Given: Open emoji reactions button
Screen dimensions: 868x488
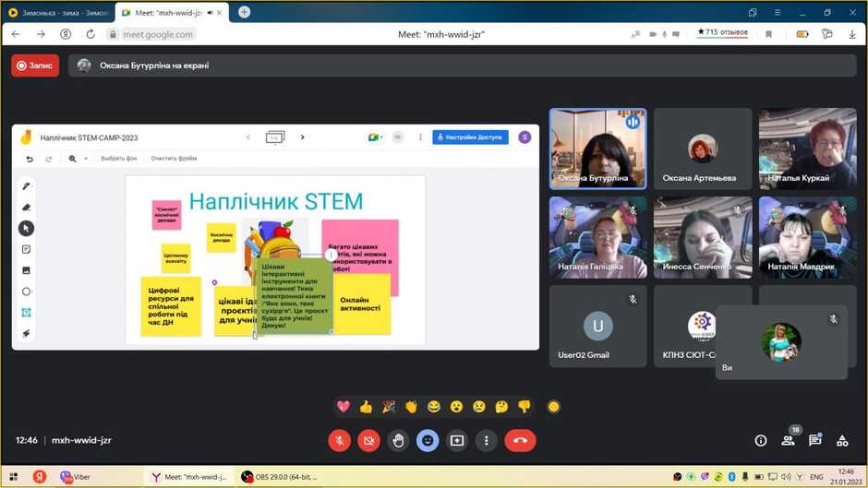Looking at the screenshot, I should (x=428, y=440).
